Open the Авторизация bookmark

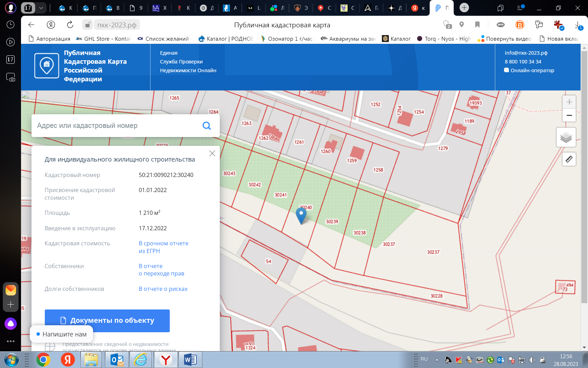pyautogui.click(x=49, y=39)
